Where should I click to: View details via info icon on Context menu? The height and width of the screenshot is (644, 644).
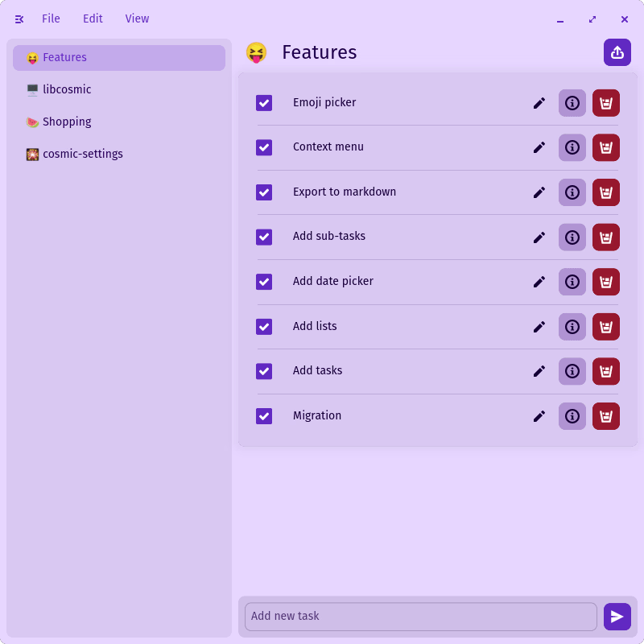click(x=572, y=147)
